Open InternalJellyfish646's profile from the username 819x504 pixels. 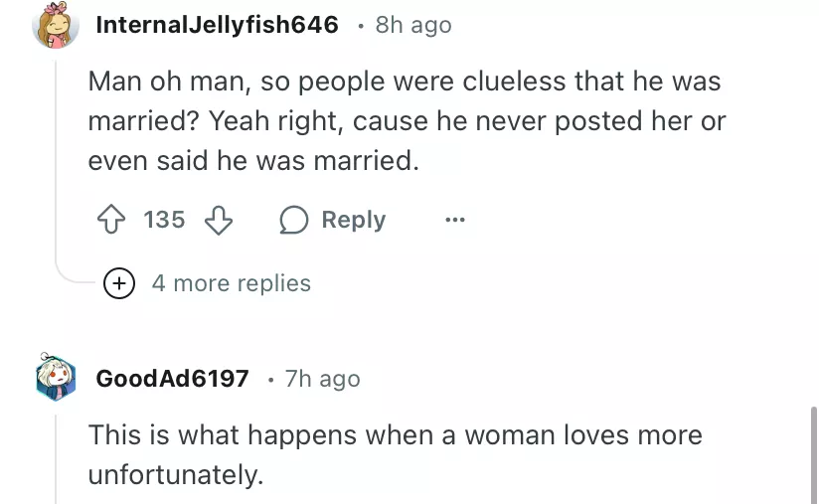coord(217,25)
